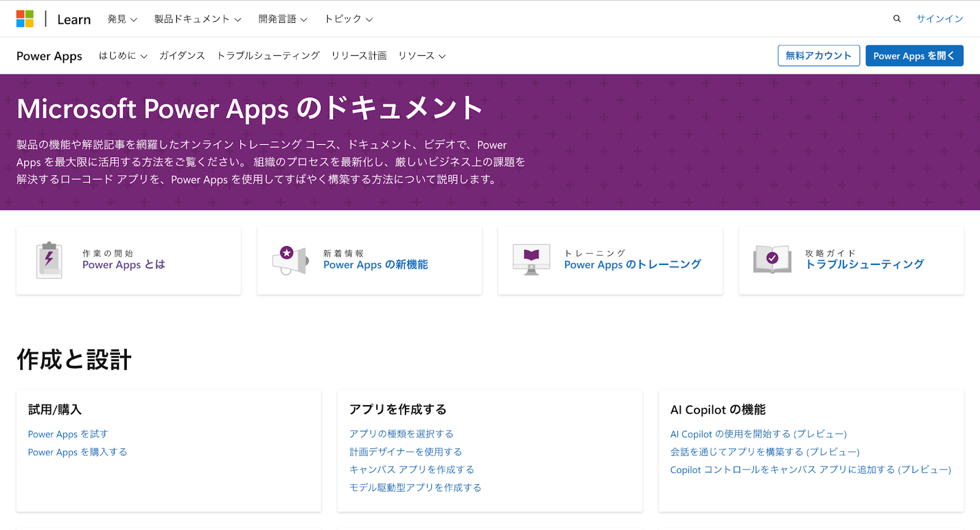Click the 無料アカウント button
Viewport: 980px width, 530px height.
click(819, 56)
